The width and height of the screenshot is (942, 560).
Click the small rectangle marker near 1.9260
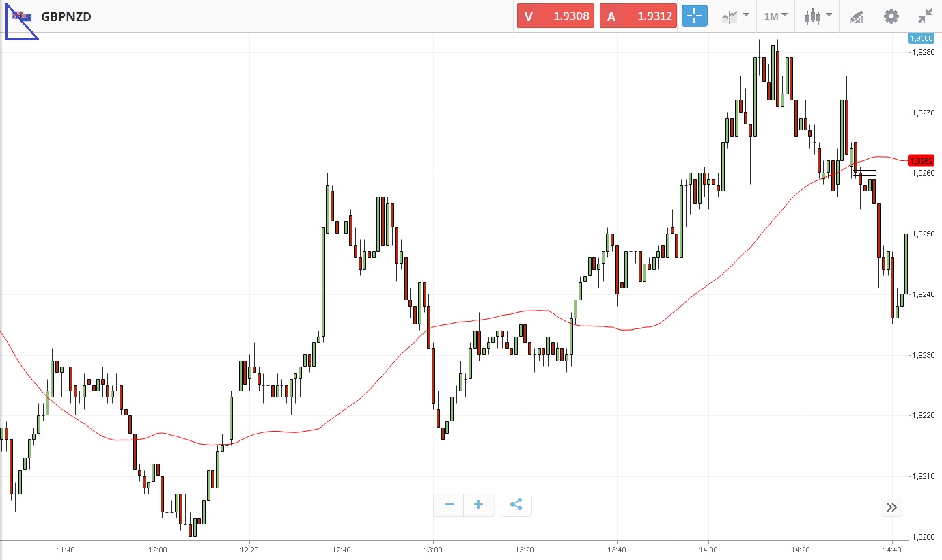tap(864, 173)
